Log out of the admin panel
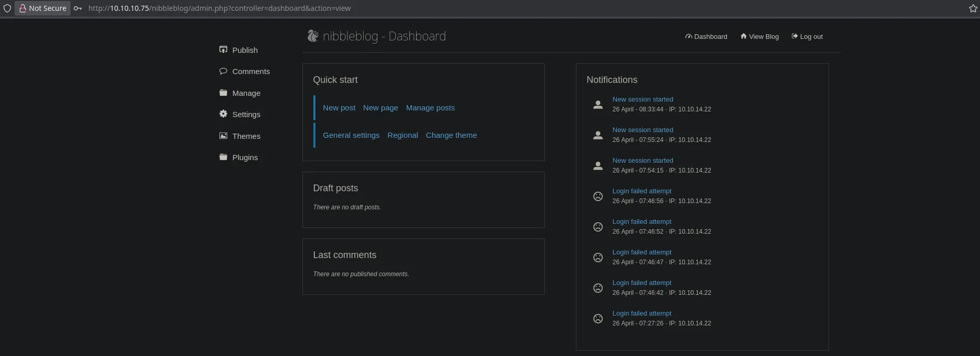The image size is (980, 356). pyautogui.click(x=807, y=37)
